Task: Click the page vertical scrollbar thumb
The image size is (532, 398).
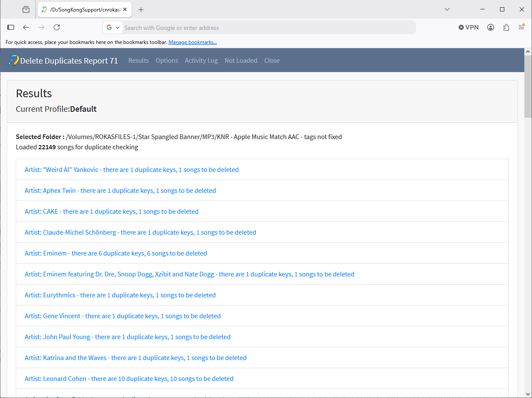Action: click(528, 86)
